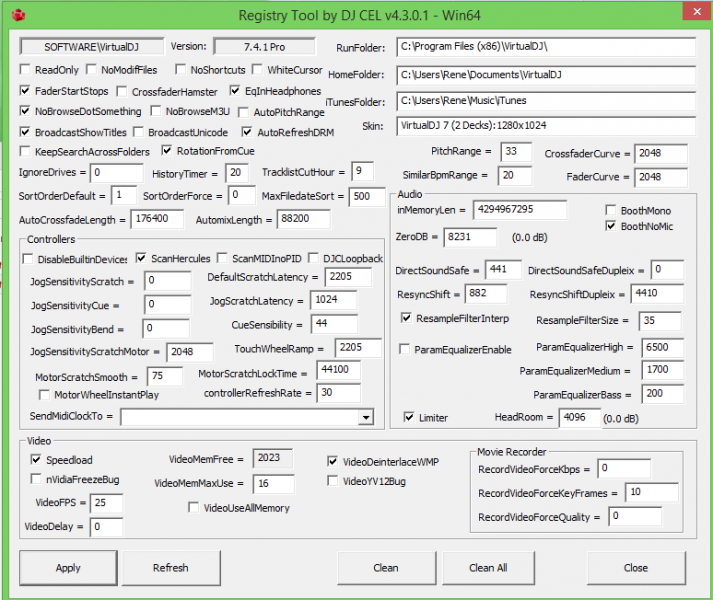Enable BoothMono checkbox
The width and height of the screenshot is (713, 600).
click(611, 210)
